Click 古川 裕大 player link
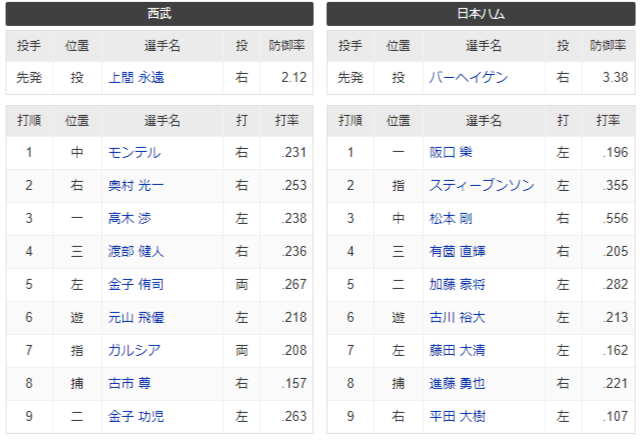This screenshot has width=642, height=445. point(457,317)
